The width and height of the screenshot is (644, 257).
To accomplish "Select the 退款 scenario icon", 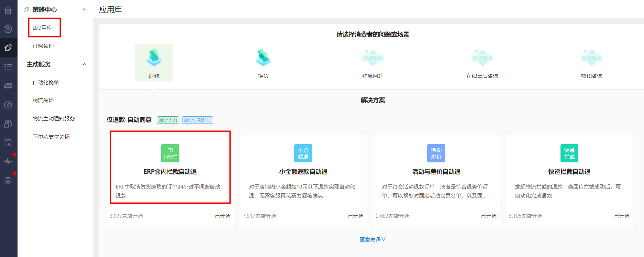I will tap(154, 57).
